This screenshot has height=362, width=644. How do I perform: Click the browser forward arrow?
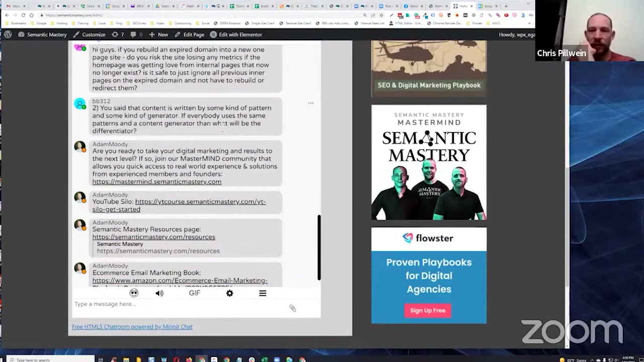coord(15,15)
